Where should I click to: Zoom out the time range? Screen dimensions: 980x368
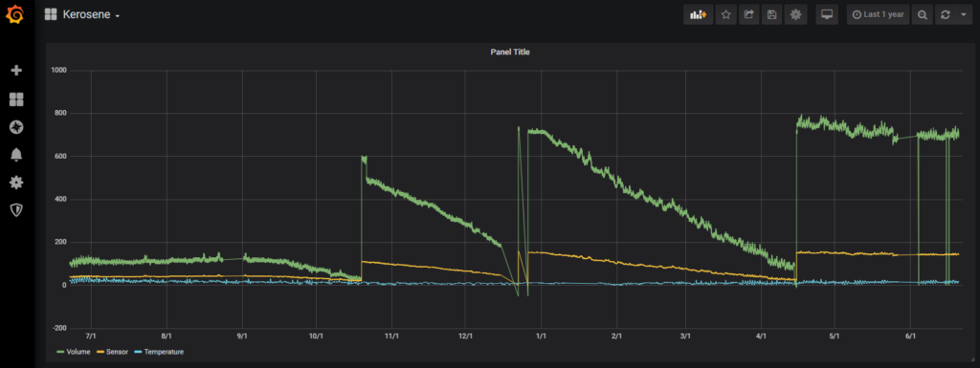click(x=923, y=14)
